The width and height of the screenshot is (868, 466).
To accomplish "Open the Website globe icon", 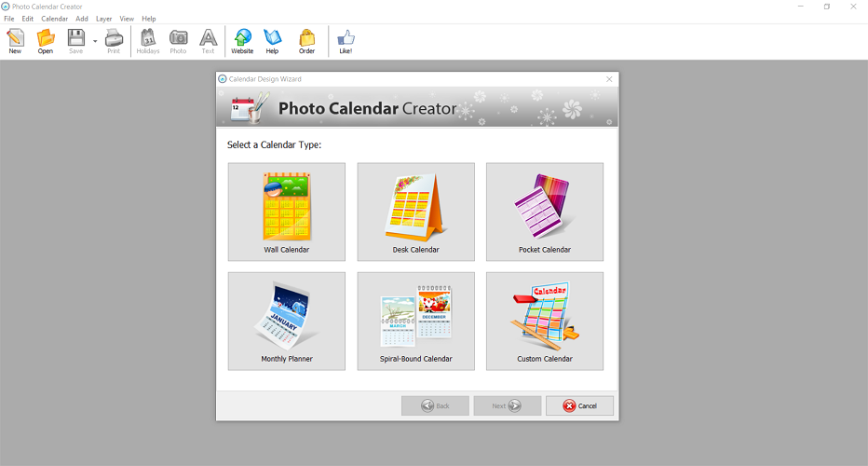I will click(x=242, y=42).
